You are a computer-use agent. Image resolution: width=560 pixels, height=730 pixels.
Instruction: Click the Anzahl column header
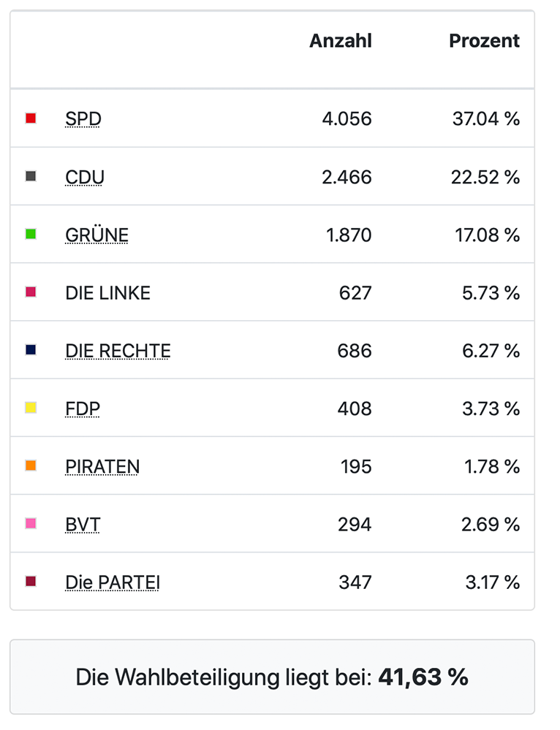341,42
